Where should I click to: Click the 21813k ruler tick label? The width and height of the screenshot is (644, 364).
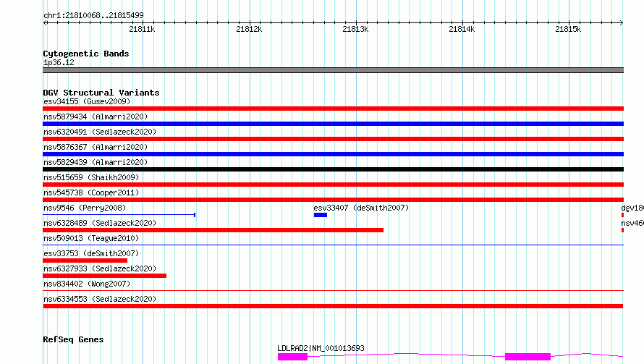355,29
